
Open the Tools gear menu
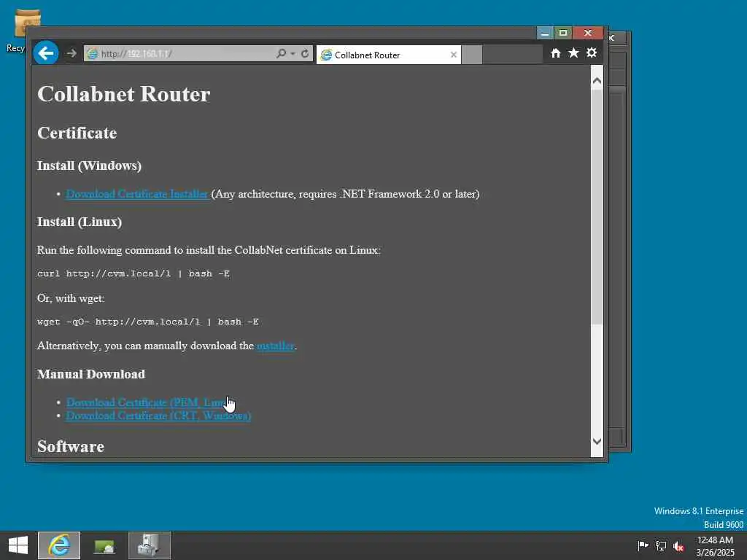(592, 52)
